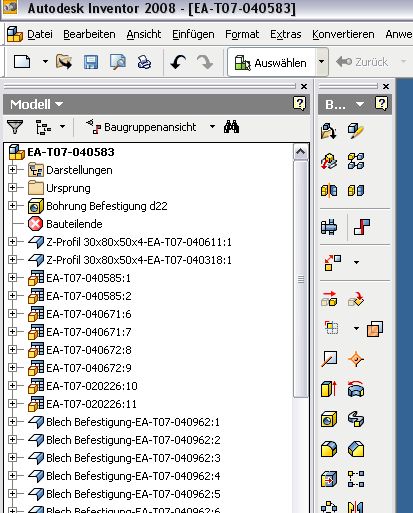Expand the Darstellungen tree node
Screen dimensions: 413x513
pyautogui.click(x=12, y=170)
